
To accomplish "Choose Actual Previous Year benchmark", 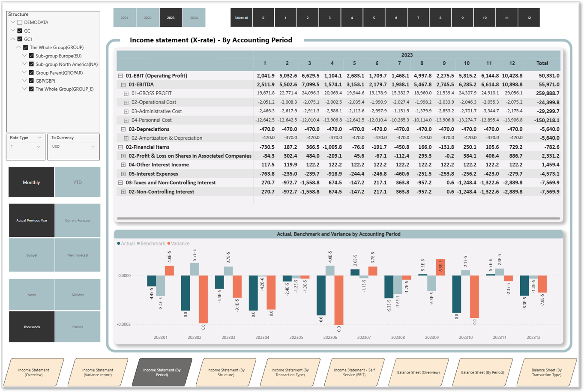I will tap(32, 220).
